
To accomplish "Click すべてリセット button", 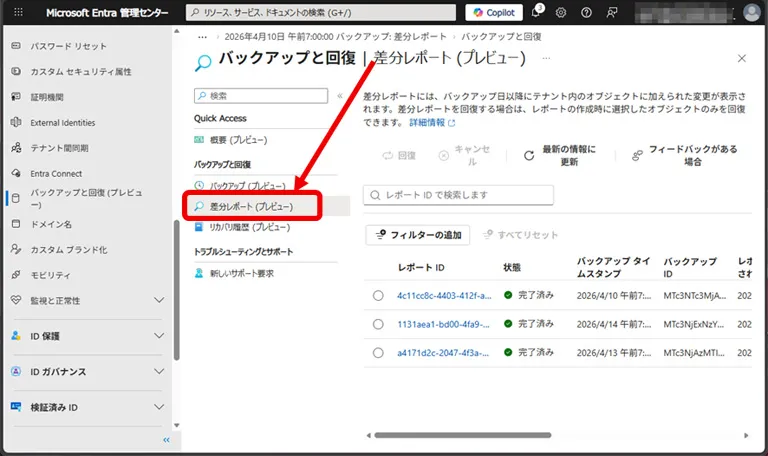I will (520, 235).
